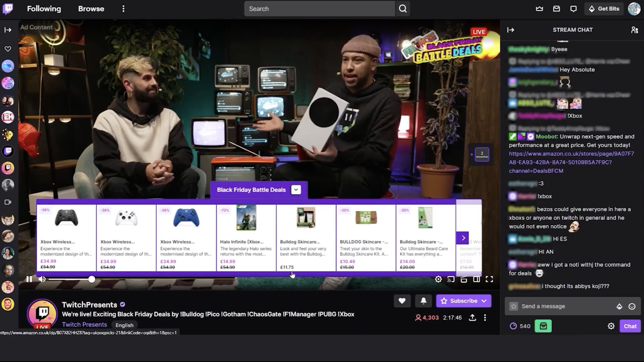
Task: Focus the Search input field
Action: (319, 9)
